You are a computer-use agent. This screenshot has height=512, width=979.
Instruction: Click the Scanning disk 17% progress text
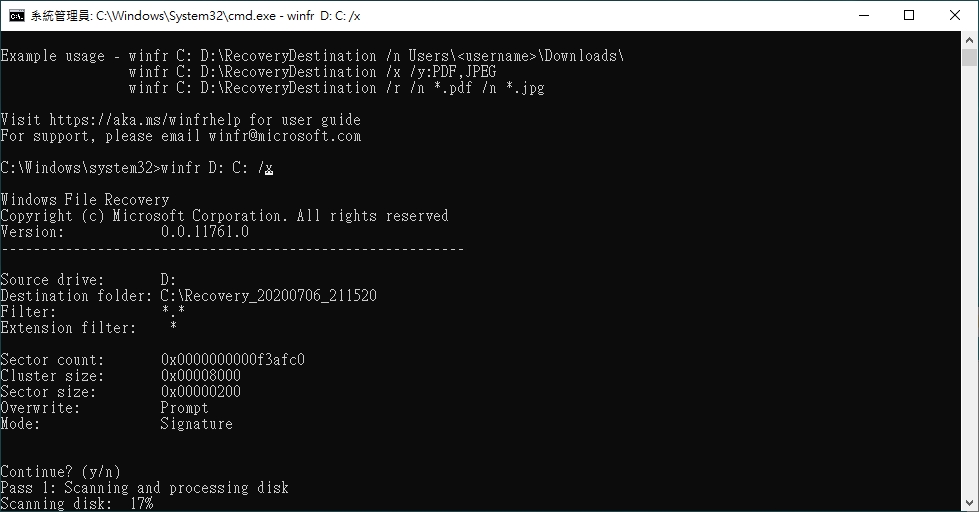(x=76, y=504)
